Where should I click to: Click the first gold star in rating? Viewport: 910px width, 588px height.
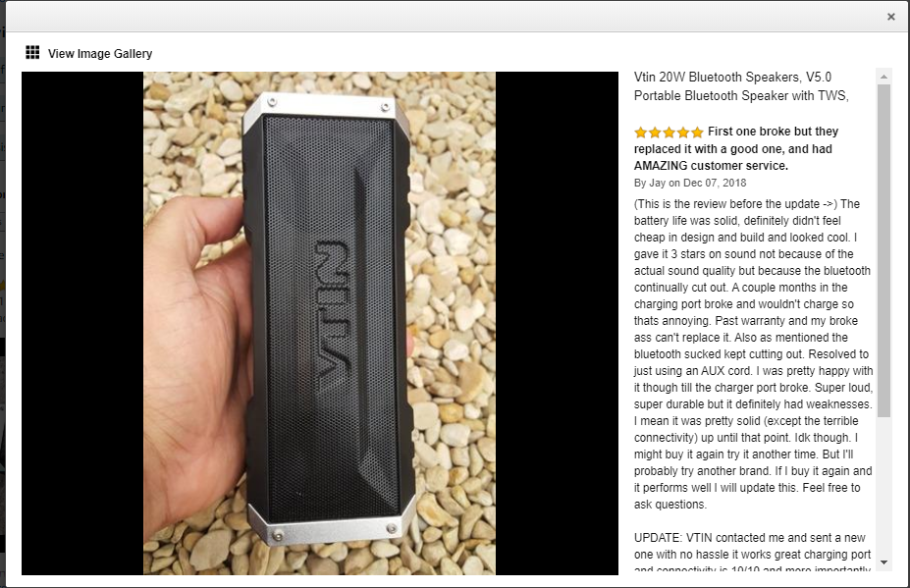(641, 133)
